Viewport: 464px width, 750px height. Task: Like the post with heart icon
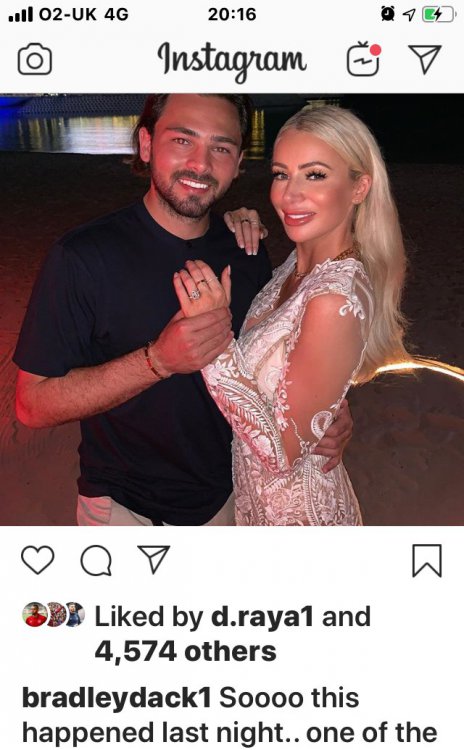pyautogui.click(x=38, y=560)
